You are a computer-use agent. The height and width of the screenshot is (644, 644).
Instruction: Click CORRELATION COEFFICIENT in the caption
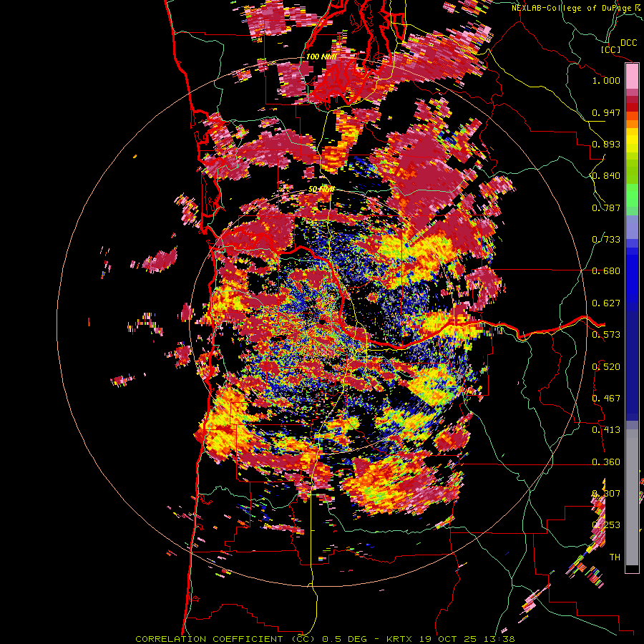click(x=209, y=639)
